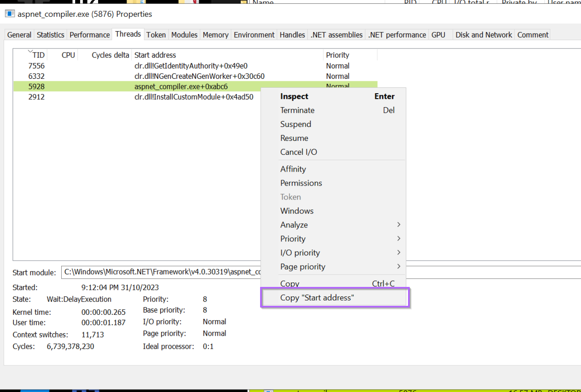Select Resume in the context menu

(x=333, y=138)
